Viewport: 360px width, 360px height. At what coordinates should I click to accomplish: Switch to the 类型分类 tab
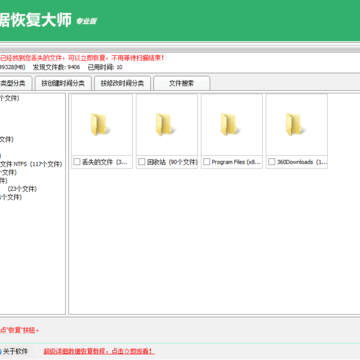point(16,83)
